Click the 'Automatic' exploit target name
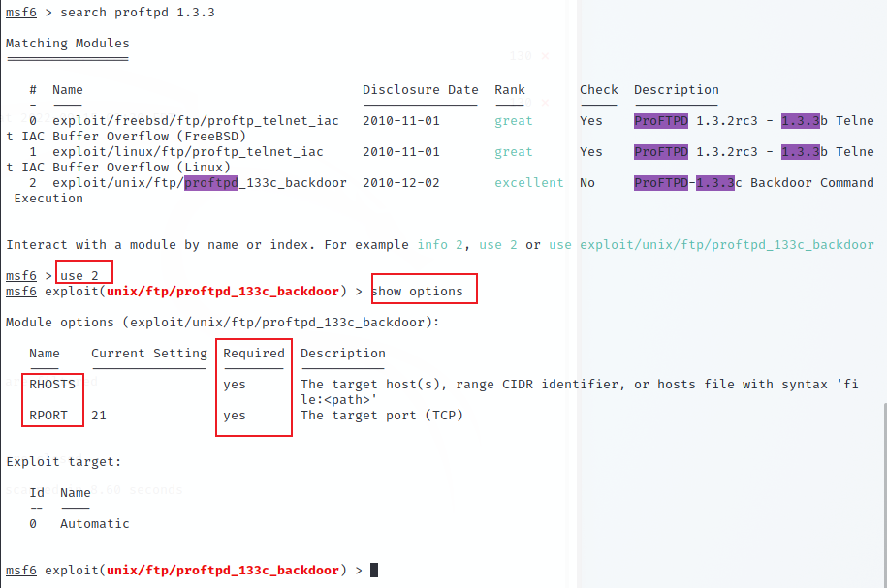 click(94, 524)
